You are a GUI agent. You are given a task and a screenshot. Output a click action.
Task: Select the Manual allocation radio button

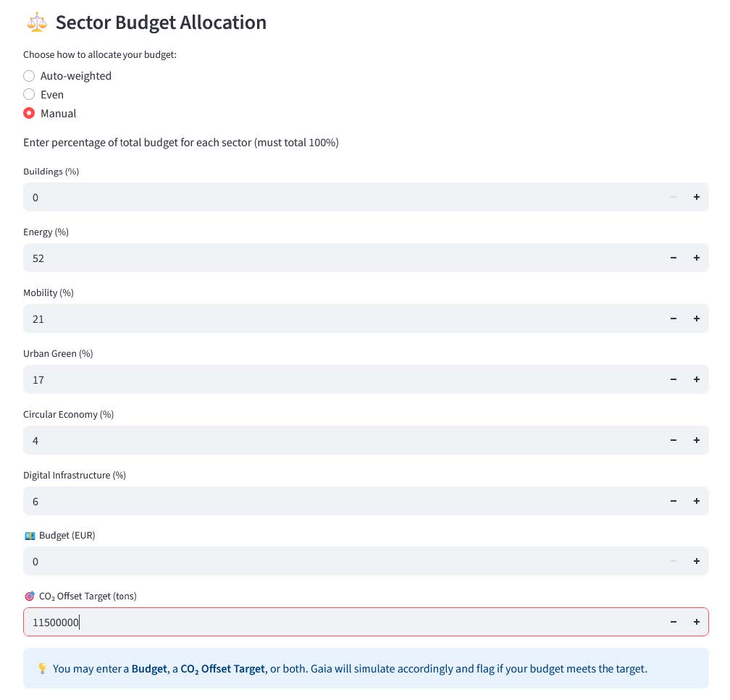coord(29,114)
